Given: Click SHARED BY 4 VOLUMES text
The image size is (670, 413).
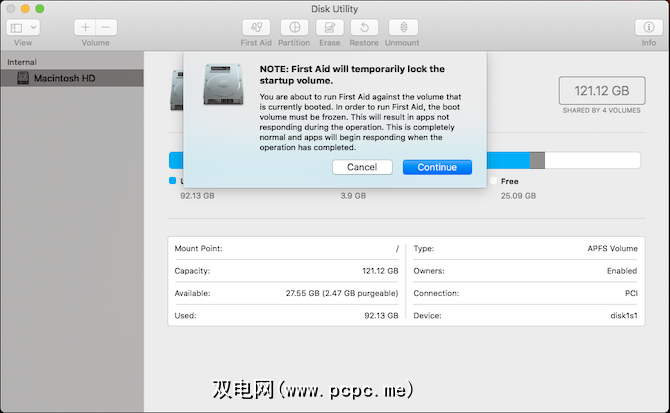Looking at the screenshot, I should coord(602,110).
